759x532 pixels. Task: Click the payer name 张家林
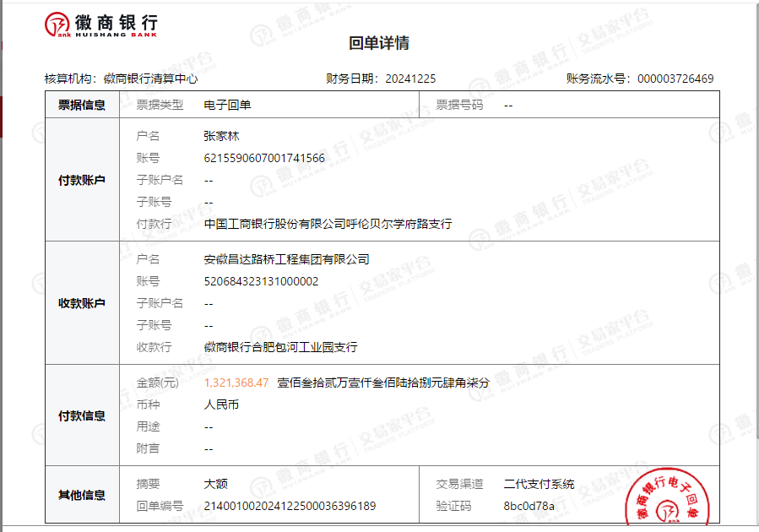tap(222, 136)
